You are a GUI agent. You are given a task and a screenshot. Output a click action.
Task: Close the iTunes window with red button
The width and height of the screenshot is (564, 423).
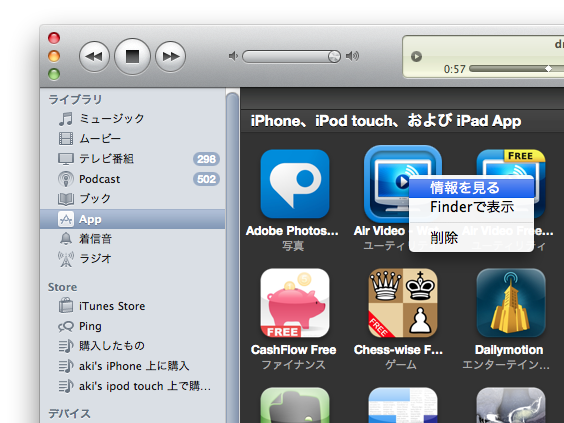tap(54, 38)
